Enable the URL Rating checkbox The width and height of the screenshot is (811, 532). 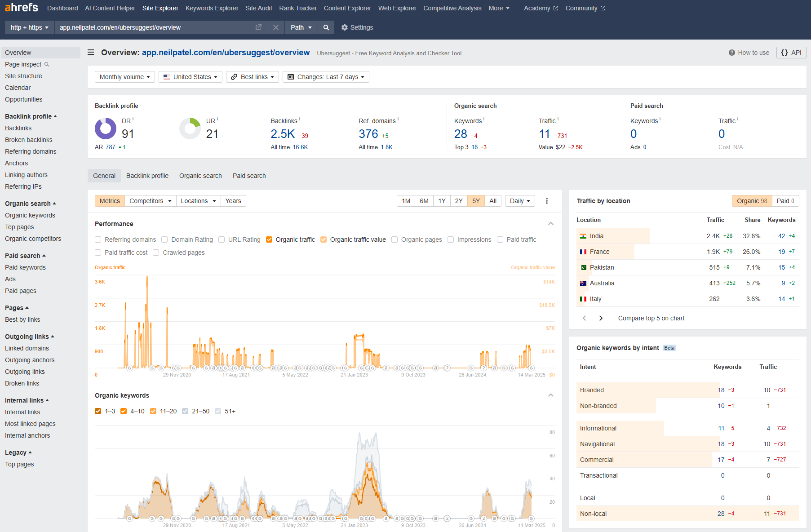pos(222,239)
